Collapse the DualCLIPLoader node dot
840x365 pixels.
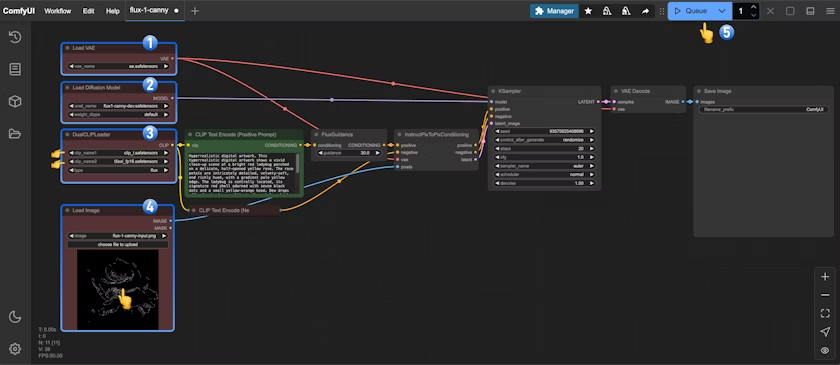68,135
